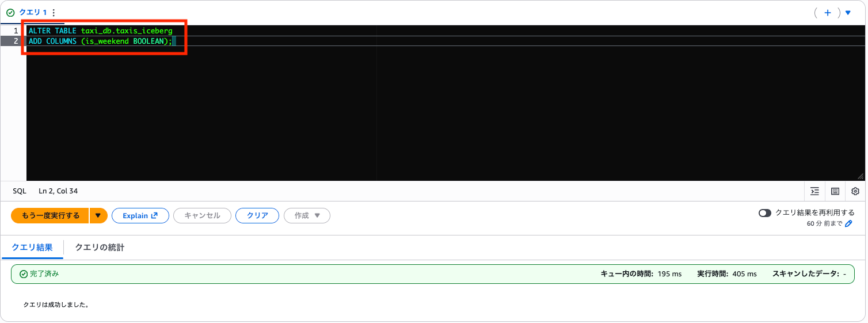Clear the editor with クリア button
Screen dimensions: 868x323
(x=257, y=216)
